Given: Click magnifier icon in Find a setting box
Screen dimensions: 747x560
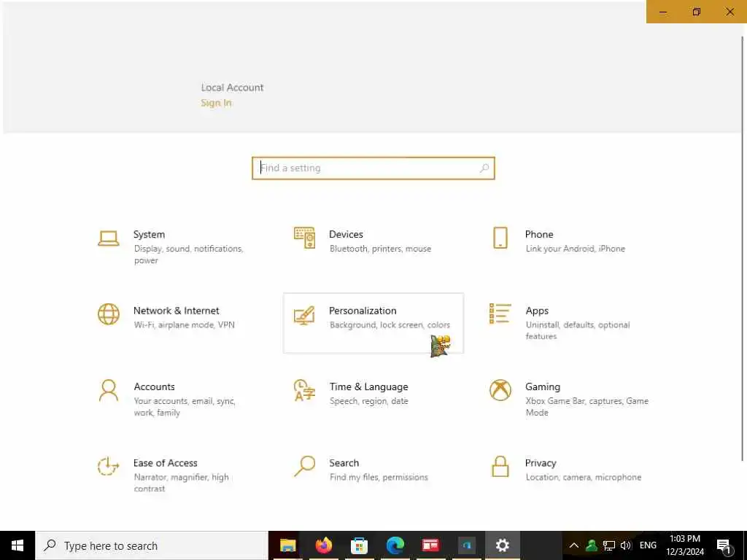Looking at the screenshot, I should pos(484,168).
